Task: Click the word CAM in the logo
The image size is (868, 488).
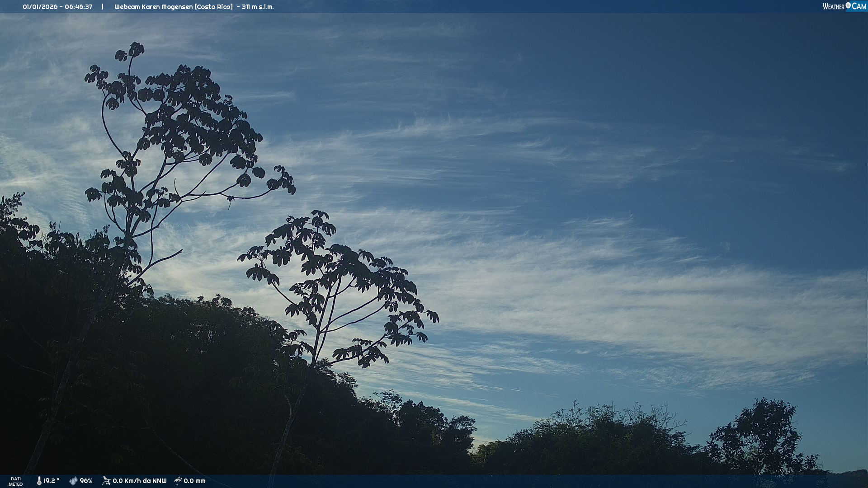Action: click(x=859, y=6)
